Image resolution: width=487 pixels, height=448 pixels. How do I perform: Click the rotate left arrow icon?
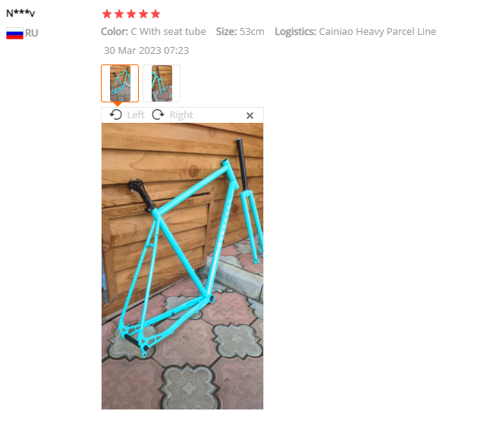click(116, 115)
